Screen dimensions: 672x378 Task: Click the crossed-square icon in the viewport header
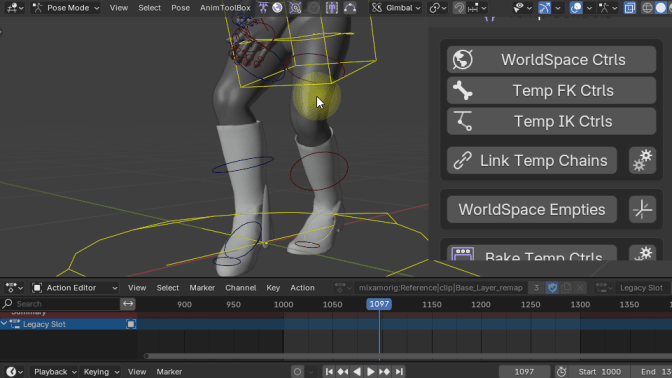tap(295, 8)
